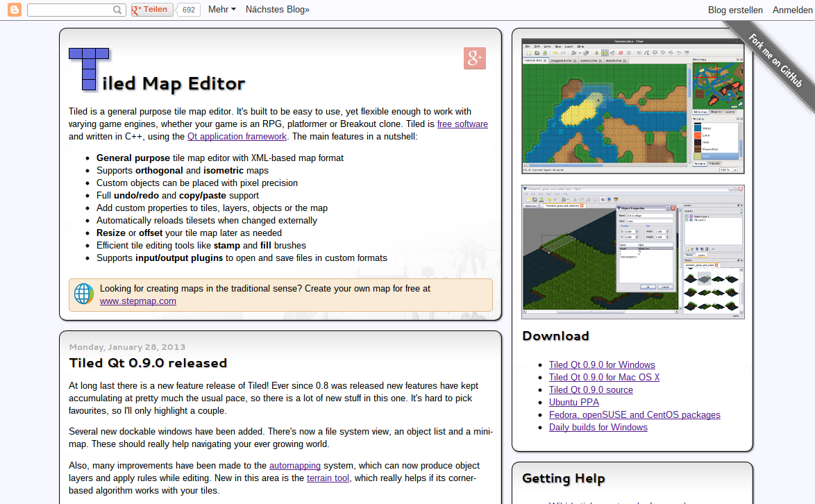Click the Download heading text
The width and height of the screenshot is (815, 504).
click(555, 336)
